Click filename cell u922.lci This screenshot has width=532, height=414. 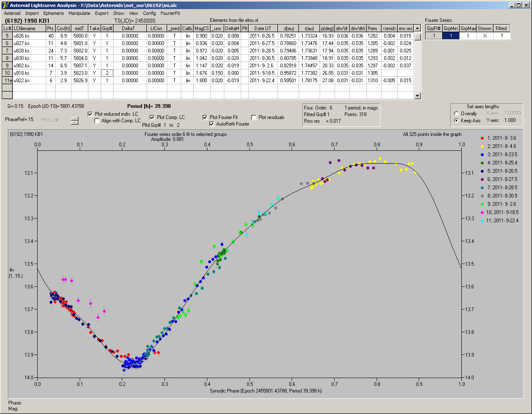click(29, 81)
